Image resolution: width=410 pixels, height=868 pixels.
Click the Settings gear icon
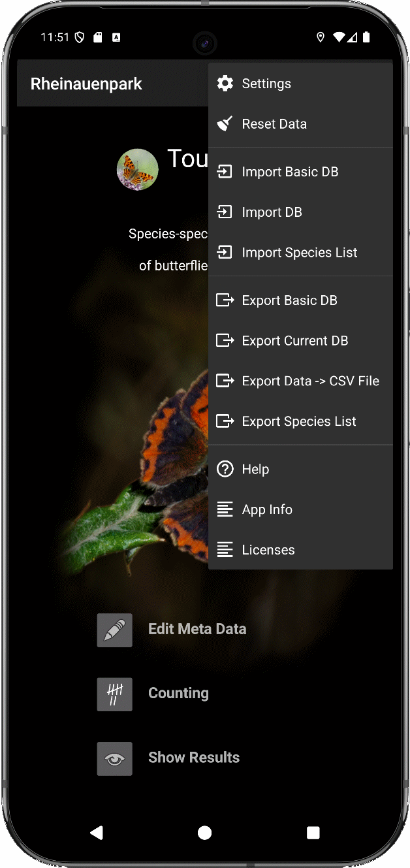pyautogui.click(x=225, y=84)
